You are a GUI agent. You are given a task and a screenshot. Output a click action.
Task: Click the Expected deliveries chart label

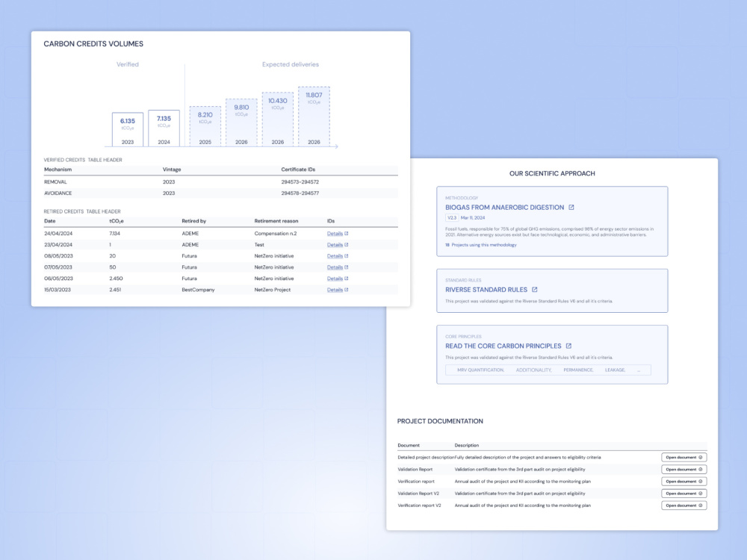[x=291, y=64]
